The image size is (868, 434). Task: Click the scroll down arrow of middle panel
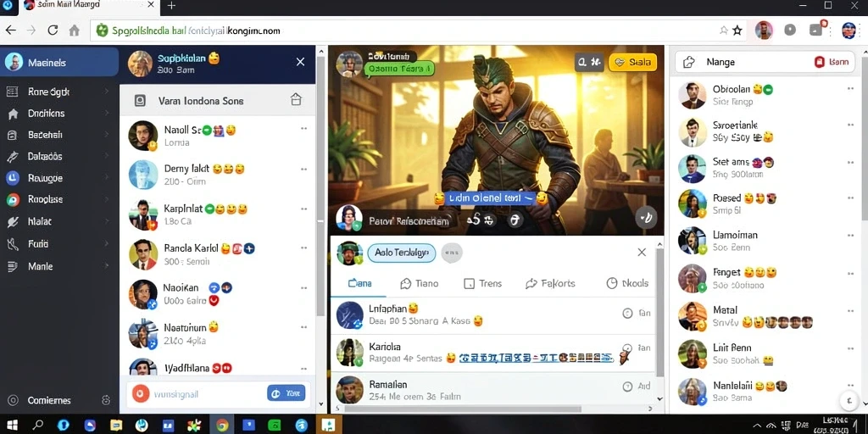click(x=659, y=398)
